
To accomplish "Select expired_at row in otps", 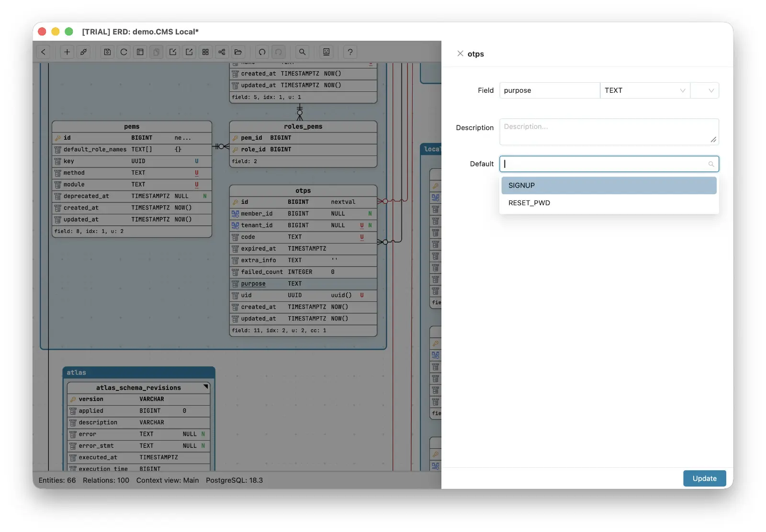I will click(x=303, y=249).
